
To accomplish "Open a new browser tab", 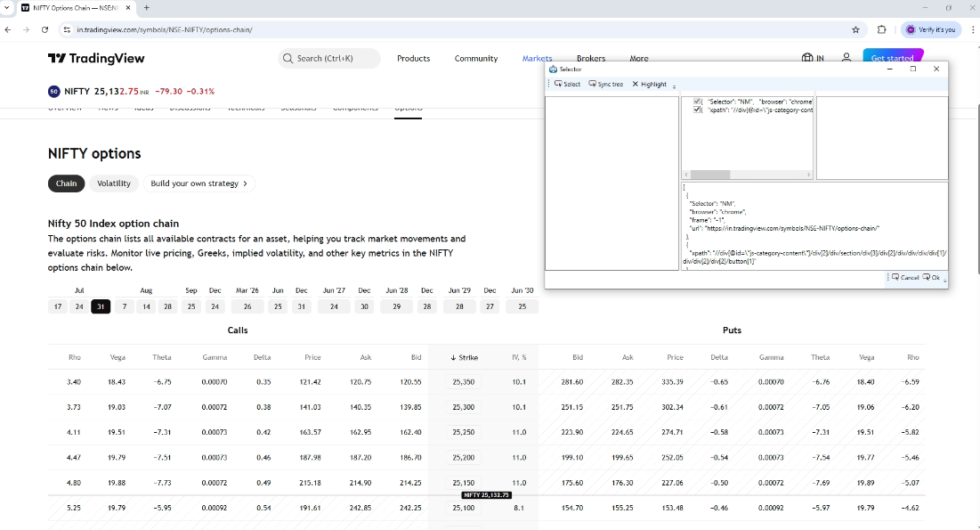I will pos(147,8).
